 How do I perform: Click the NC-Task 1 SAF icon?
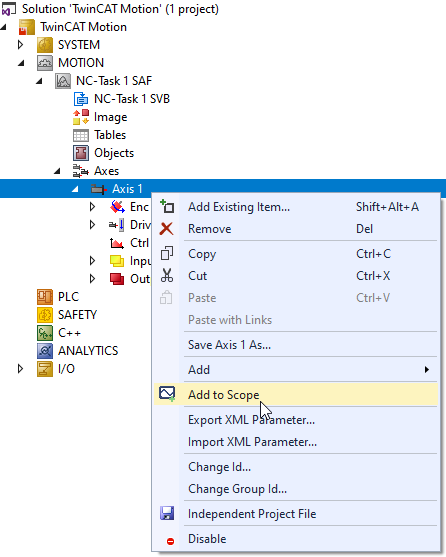[63, 81]
